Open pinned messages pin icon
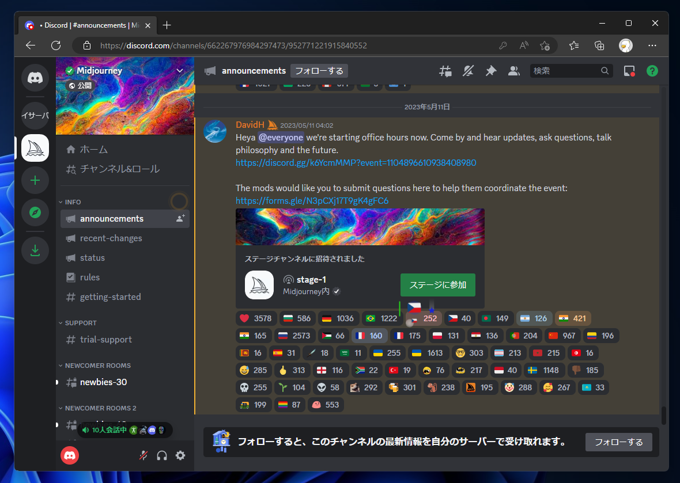Image resolution: width=680 pixels, height=483 pixels. (490, 71)
